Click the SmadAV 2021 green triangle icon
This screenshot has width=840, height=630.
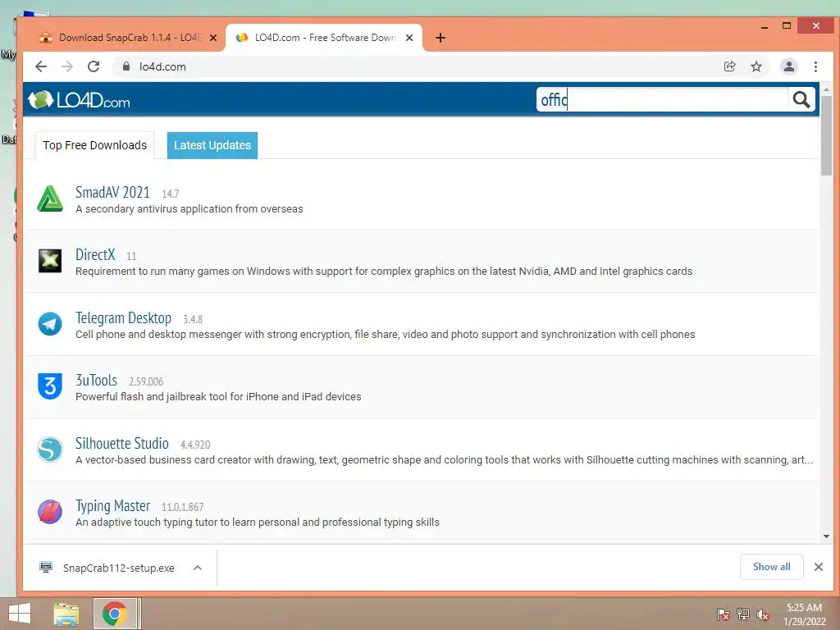click(x=50, y=199)
